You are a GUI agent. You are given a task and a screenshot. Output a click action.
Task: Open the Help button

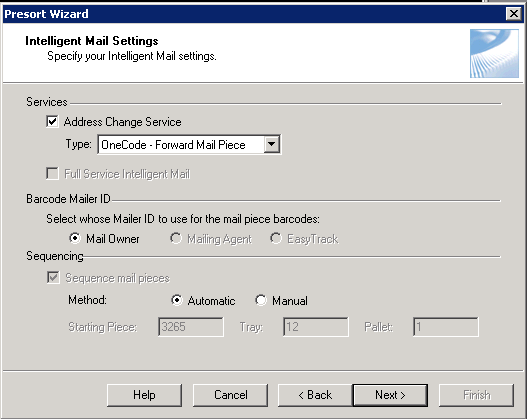[x=144, y=395]
